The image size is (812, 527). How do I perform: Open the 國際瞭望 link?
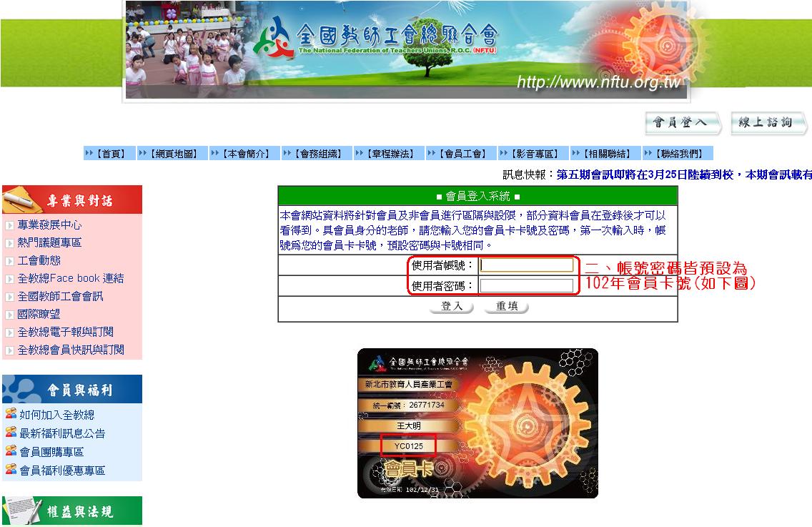tap(39, 314)
